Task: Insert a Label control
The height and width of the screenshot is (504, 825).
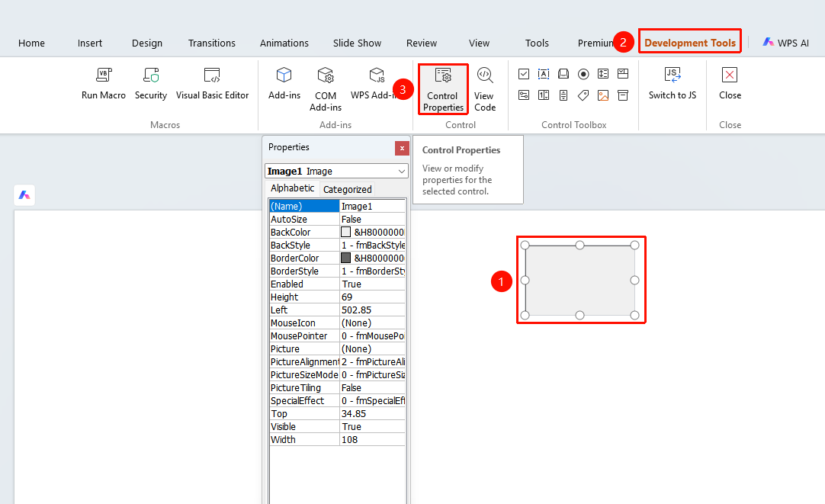Action: click(x=583, y=95)
